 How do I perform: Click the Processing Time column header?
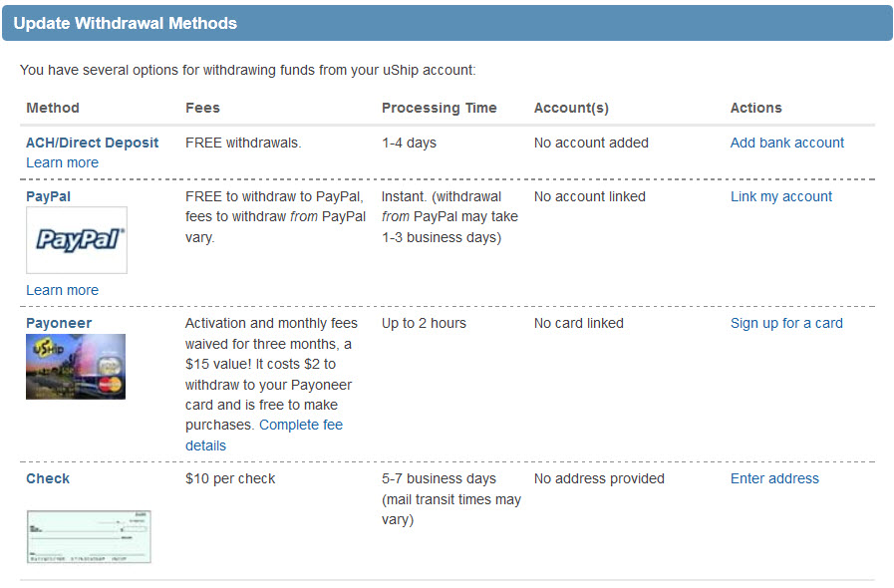click(439, 108)
